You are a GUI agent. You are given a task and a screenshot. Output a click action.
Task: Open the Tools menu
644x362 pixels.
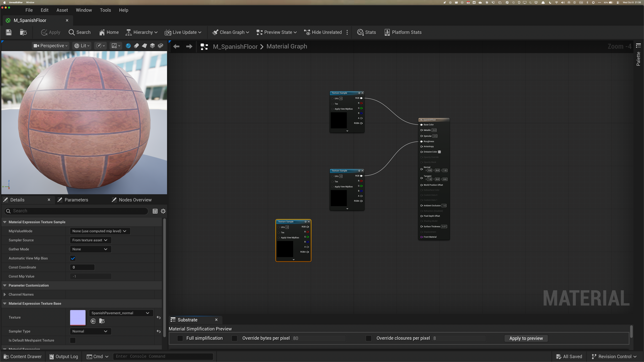click(x=105, y=10)
